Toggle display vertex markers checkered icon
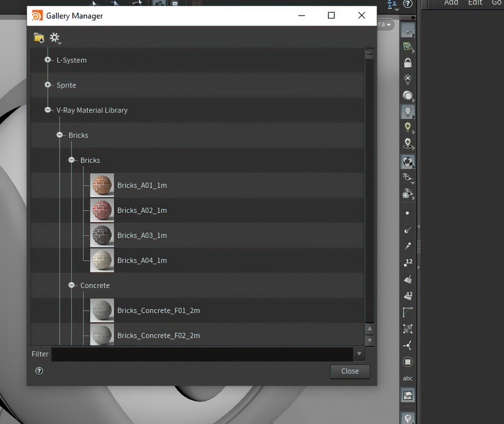 [408, 329]
